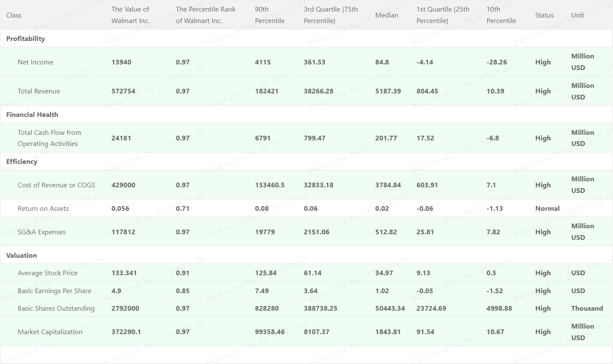Image resolution: width=613 pixels, height=364 pixels.
Task: Select the Financial Health section heading
Action: pyautogui.click(x=32, y=114)
